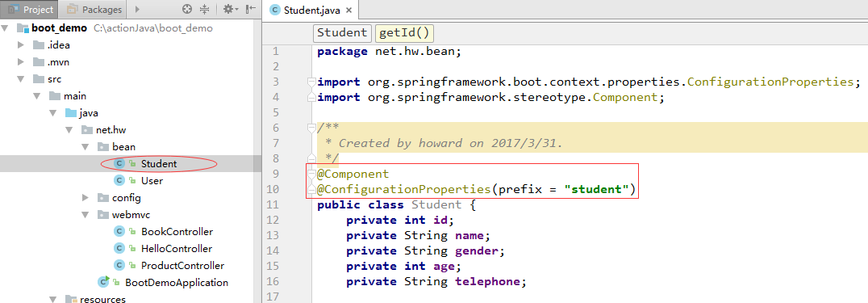Fold the Javadoc comment at line 6
This screenshot has height=303, width=868.
tap(311, 128)
